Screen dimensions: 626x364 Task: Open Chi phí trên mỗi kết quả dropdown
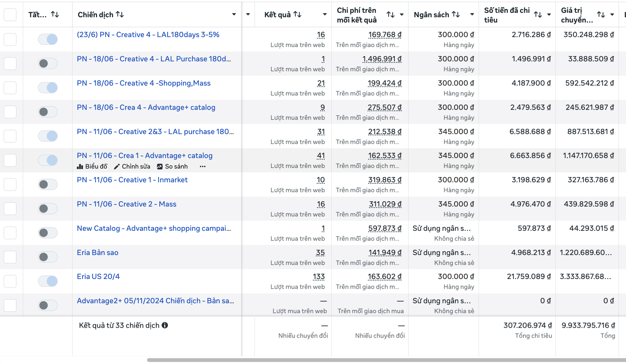(x=402, y=14)
